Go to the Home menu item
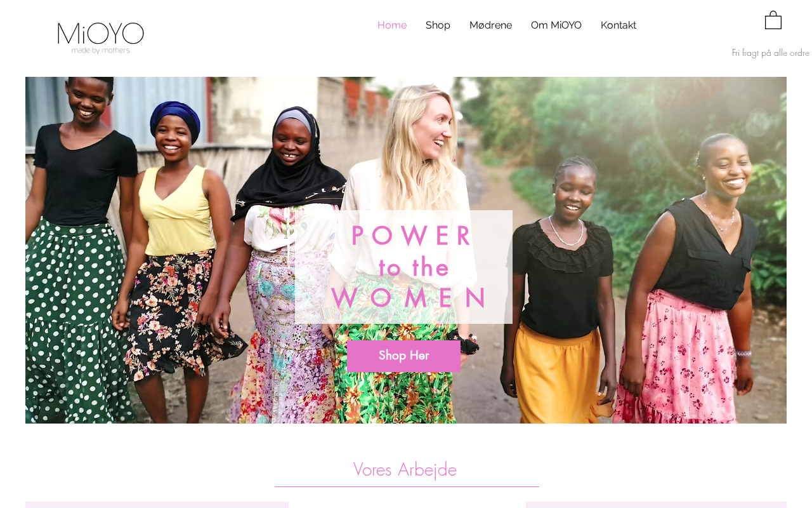 [x=392, y=25]
